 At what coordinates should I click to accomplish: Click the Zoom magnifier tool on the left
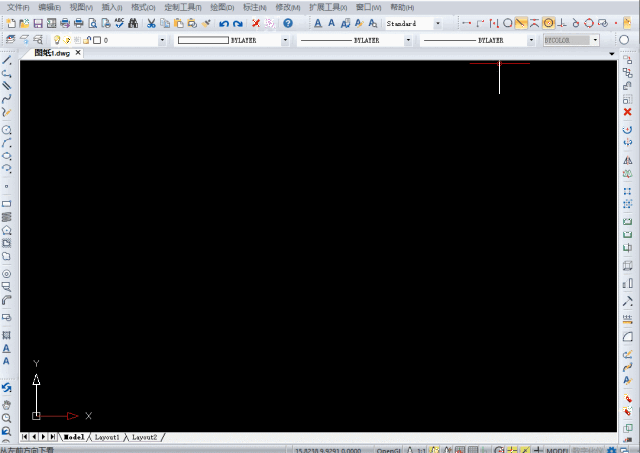pyautogui.click(x=7, y=418)
